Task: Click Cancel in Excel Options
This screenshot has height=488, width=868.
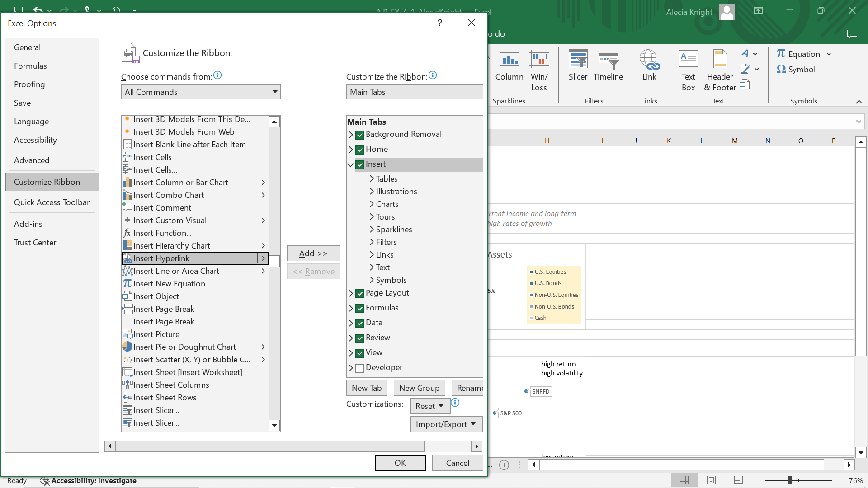Action: pyautogui.click(x=458, y=463)
